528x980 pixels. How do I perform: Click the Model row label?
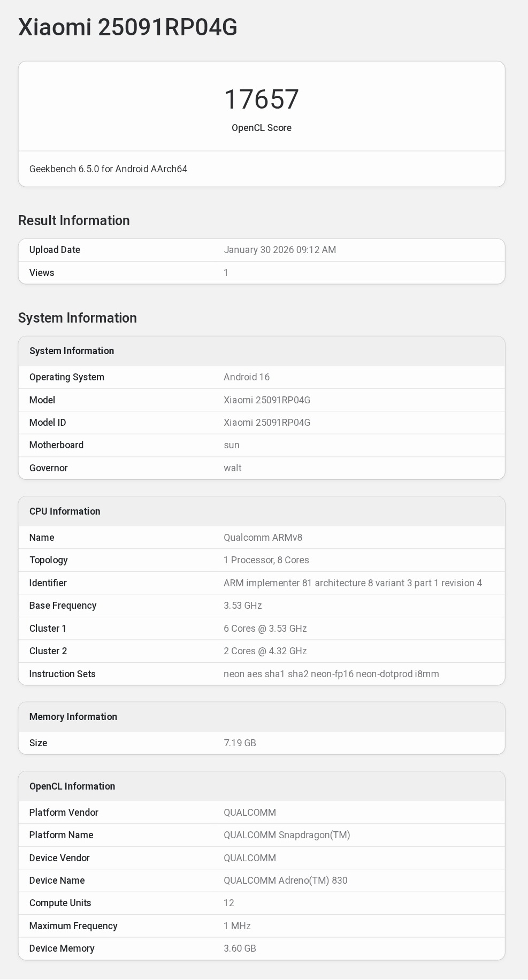42,400
